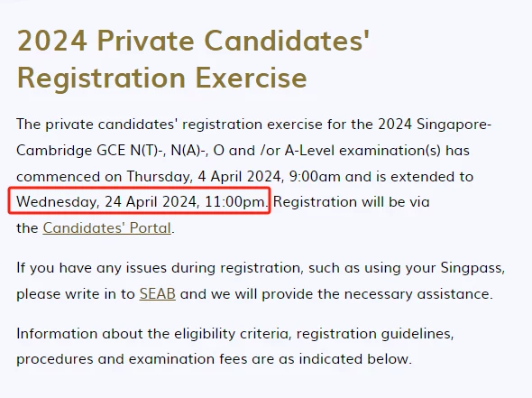
Task: Click the 11:00pm closing time text
Action: point(236,202)
